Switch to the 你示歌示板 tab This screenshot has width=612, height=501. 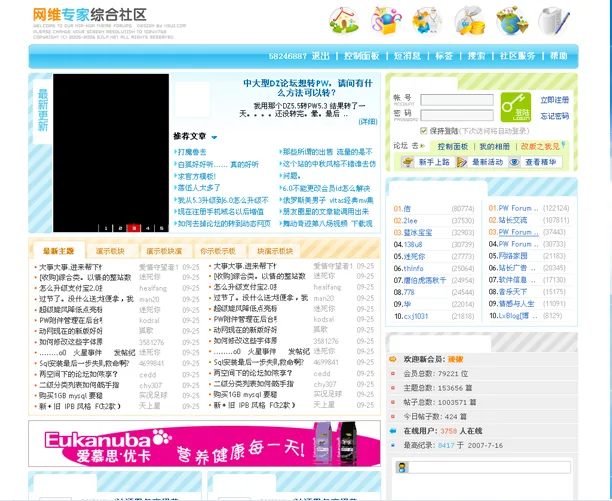(218, 251)
